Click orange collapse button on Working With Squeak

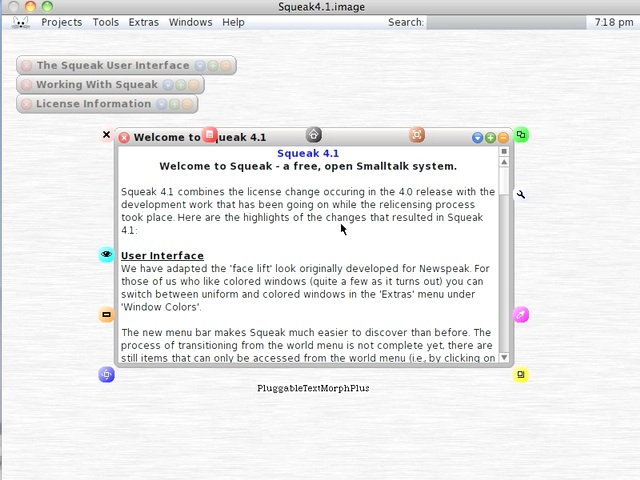pyautogui.click(x=194, y=85)
